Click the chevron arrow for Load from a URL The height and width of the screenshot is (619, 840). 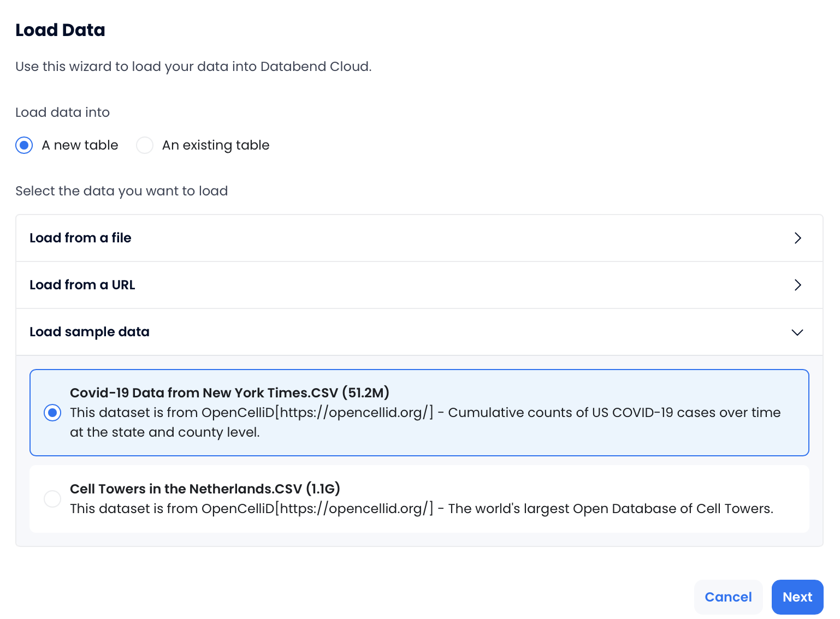click(x=797, y=285)
